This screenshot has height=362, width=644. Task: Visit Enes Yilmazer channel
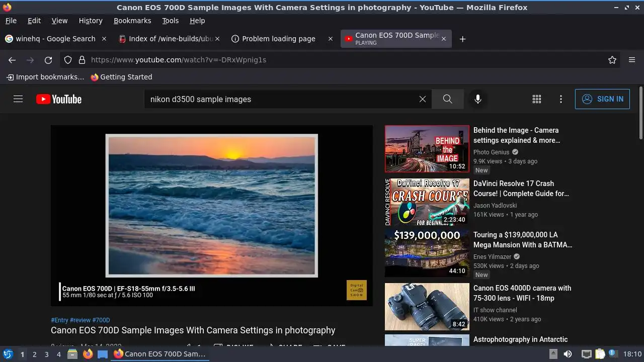click(x=493, y=256)
